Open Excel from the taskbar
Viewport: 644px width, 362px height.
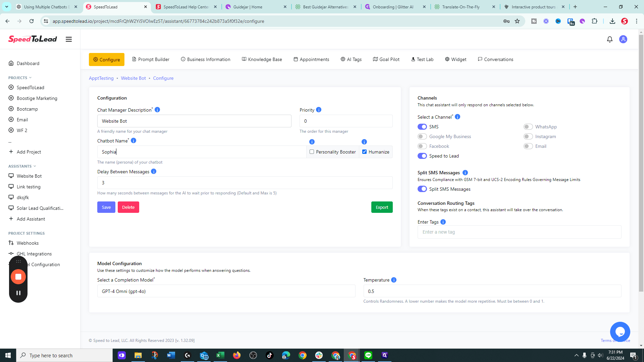tap(220, 355)
